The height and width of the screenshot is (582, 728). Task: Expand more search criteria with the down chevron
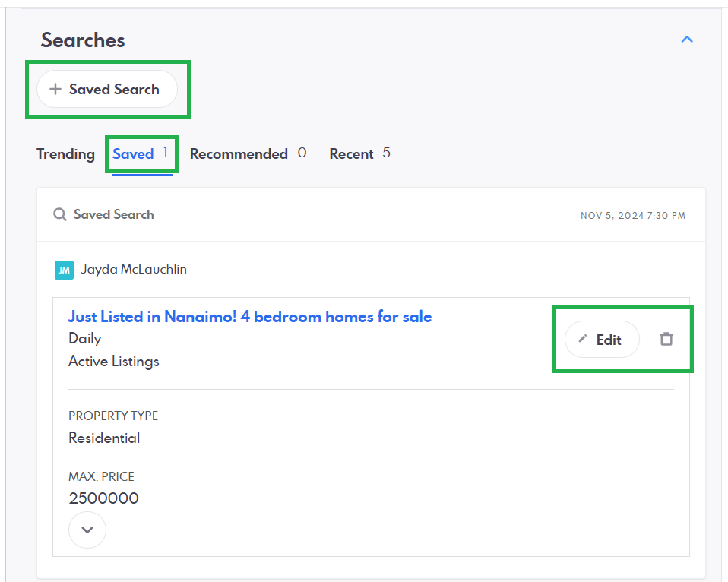(87, 530)
